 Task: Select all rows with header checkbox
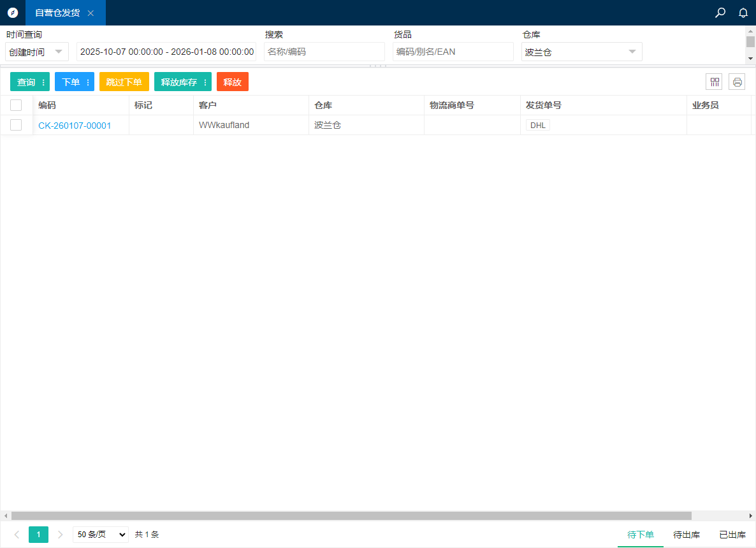click(x=16, y=105)
